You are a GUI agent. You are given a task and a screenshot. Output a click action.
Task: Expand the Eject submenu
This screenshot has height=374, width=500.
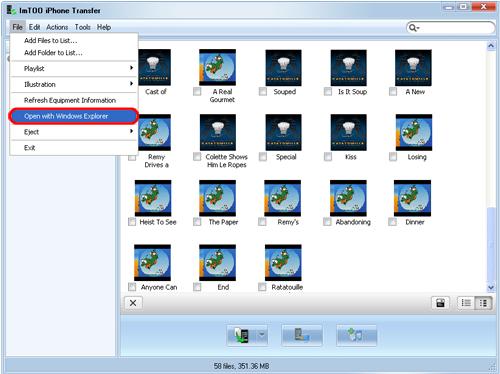74,132
